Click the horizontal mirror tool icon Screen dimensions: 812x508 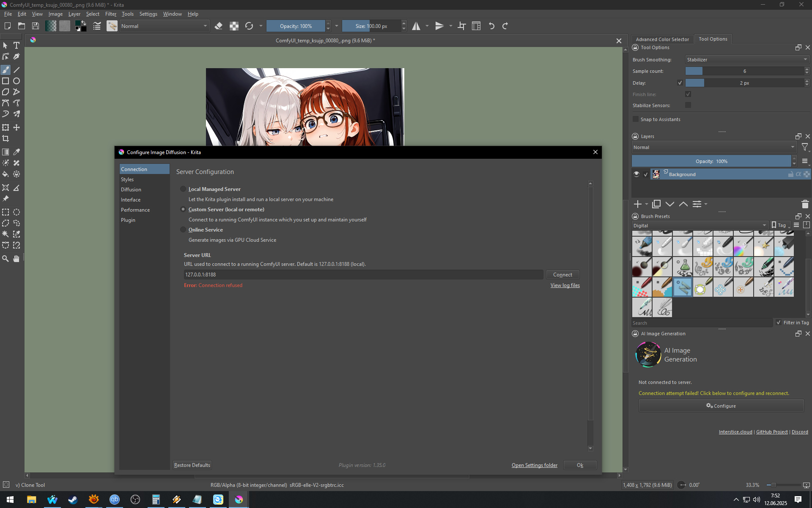click(x=417, y=26)
